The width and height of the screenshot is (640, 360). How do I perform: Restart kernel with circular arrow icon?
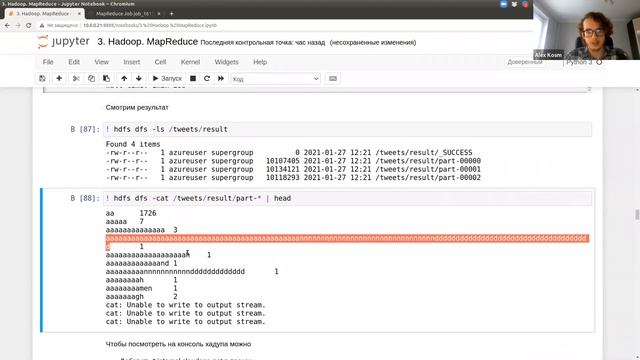tap(207, 78)
